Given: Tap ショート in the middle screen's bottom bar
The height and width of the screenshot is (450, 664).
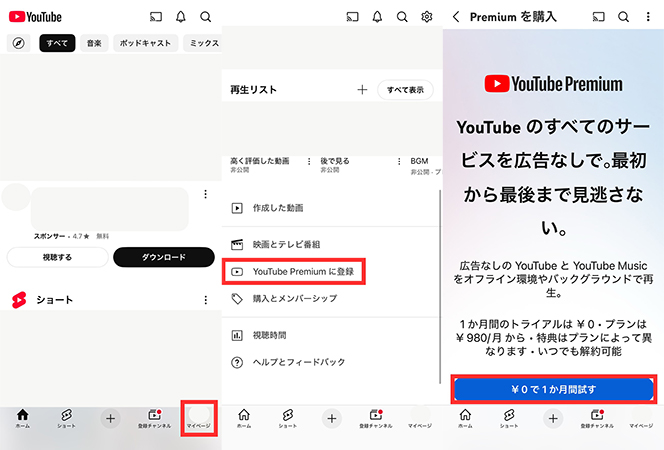Looking at the screenshot, I should (x=288, y=419).
